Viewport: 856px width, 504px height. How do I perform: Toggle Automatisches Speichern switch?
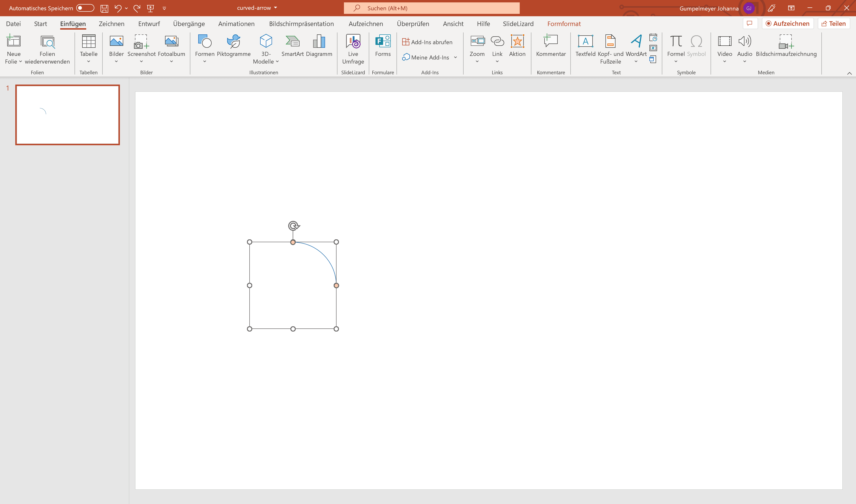pyautogui.click(x=85, y=8)
